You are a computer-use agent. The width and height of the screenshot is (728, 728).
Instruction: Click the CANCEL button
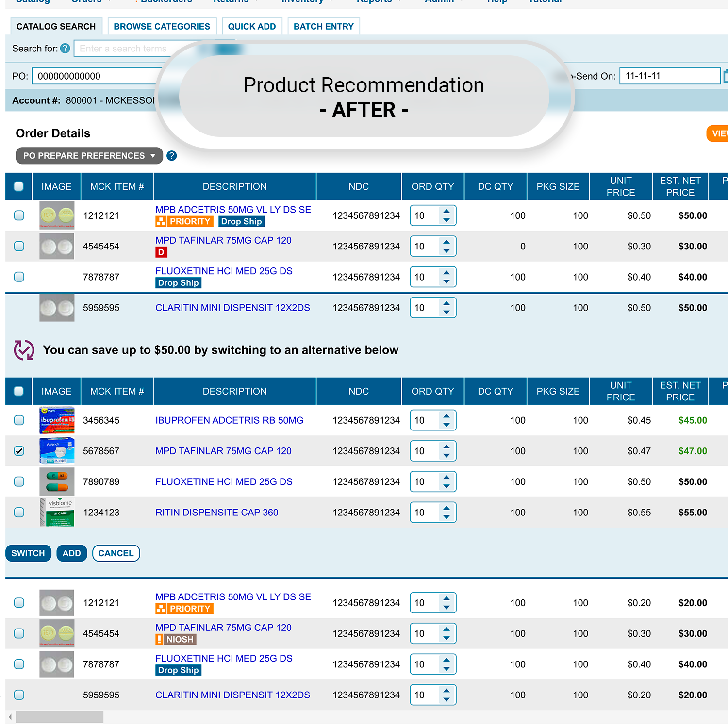pyautogui.click(x=116, y=553)
